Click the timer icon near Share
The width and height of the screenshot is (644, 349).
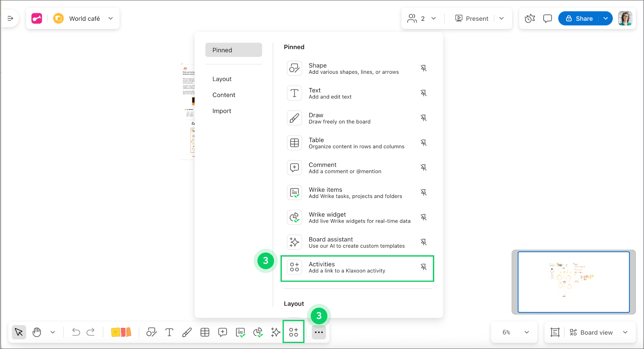(530, 18)
